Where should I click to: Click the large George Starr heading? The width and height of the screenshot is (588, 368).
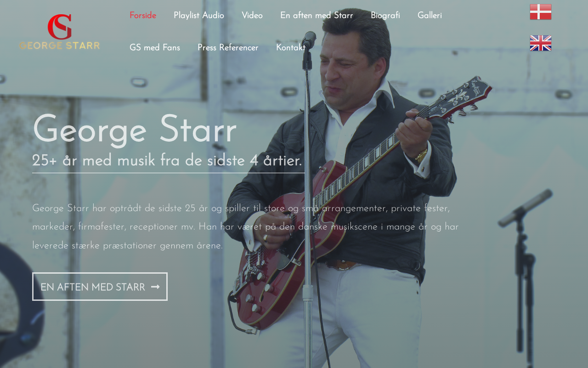135,130
